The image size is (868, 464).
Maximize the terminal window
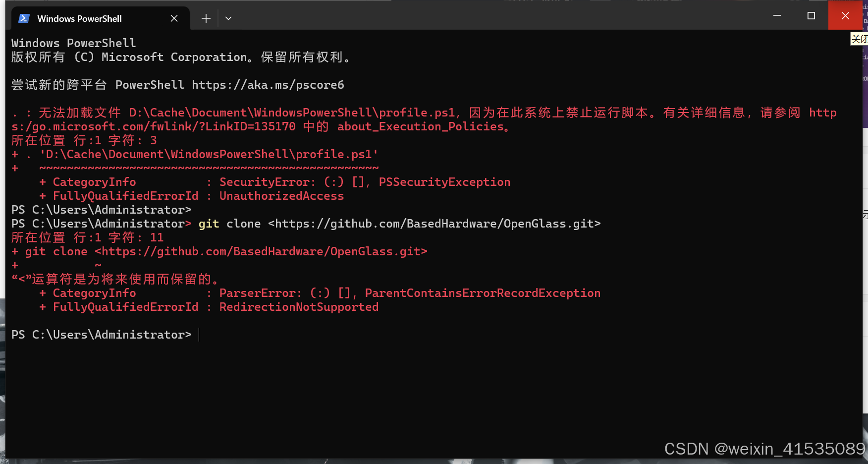tap(811, 16)
